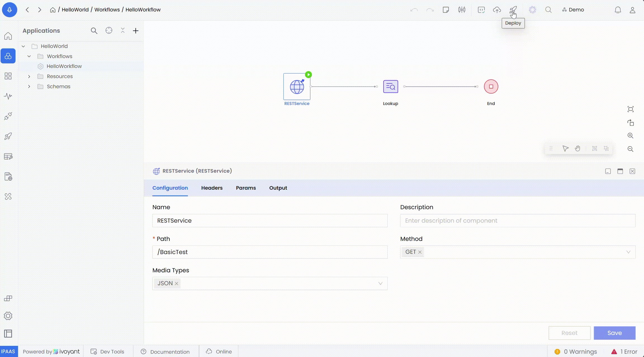The image size is (644, 357).
Task: Click zoom in magnifier on canvas
Action: tap(630, 136)
